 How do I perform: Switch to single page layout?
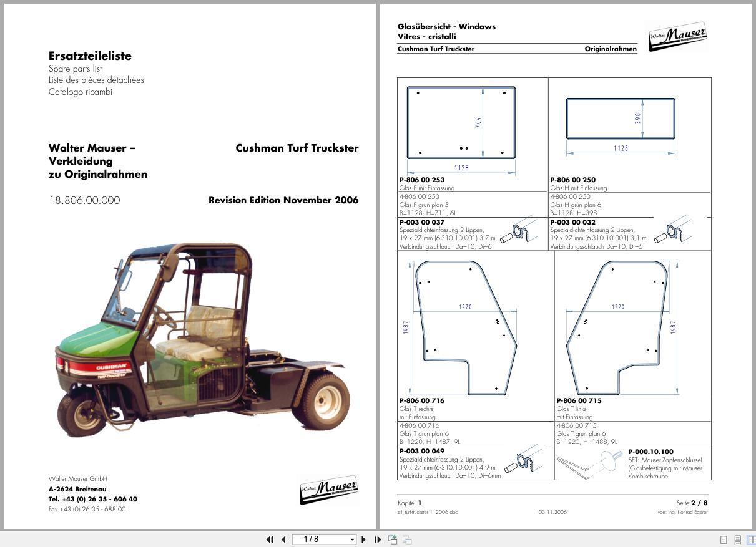724,540
